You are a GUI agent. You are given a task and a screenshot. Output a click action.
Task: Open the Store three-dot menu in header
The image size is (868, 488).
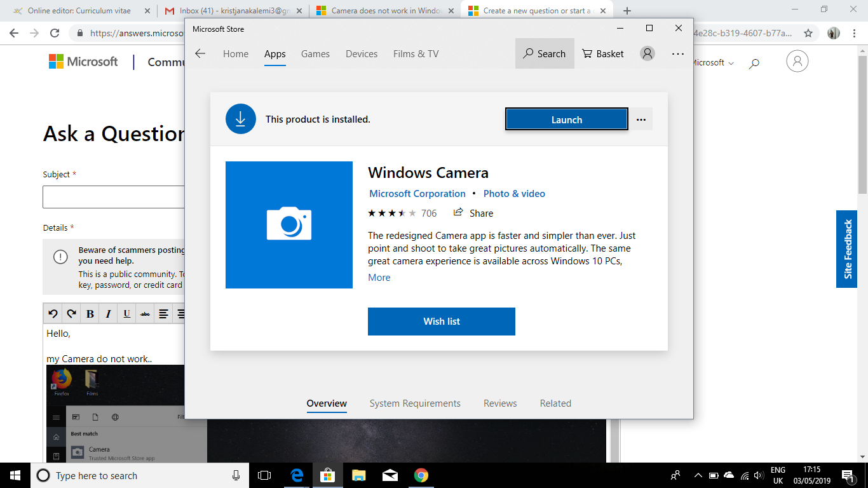(x=678, y=54)
